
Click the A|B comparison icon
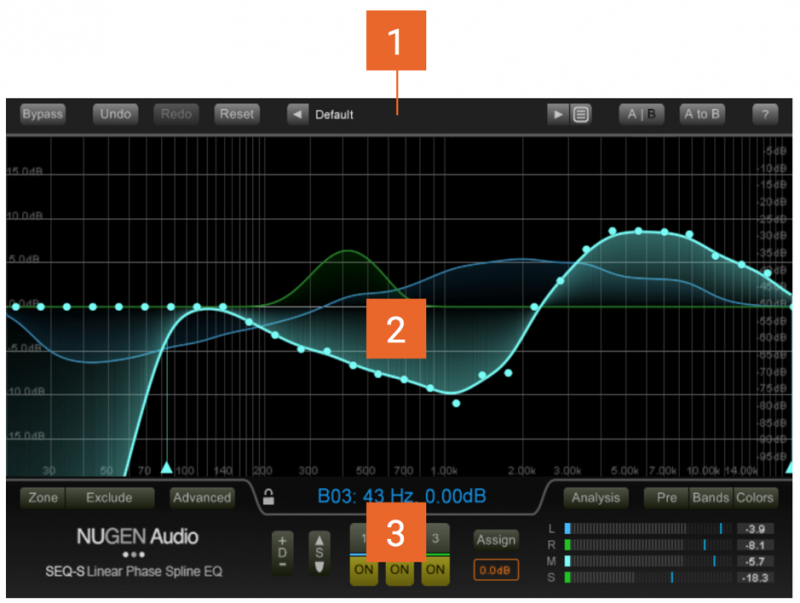(642, 114)
